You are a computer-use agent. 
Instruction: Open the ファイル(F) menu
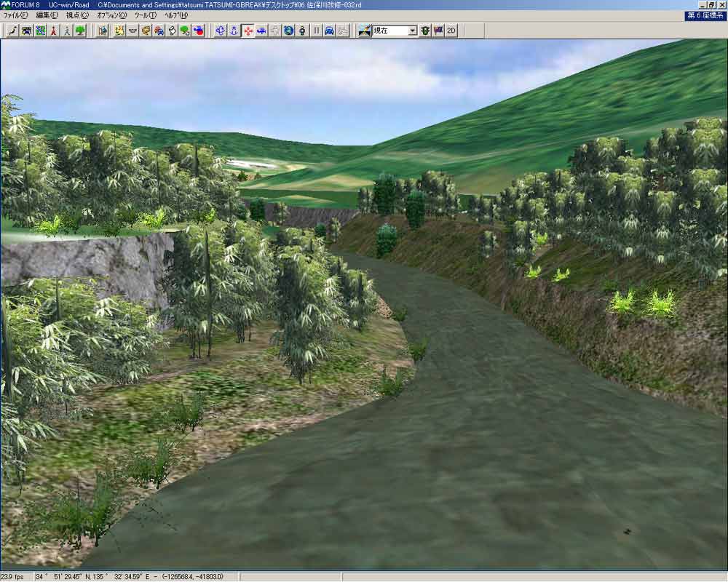[16, 15]
